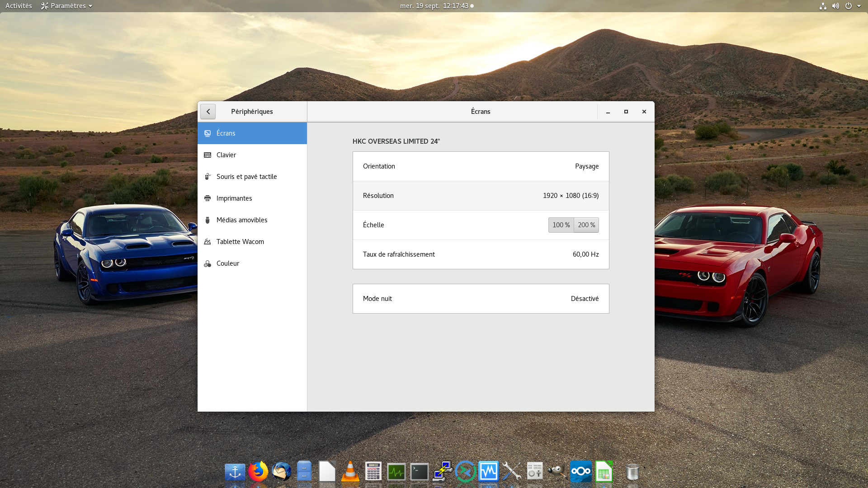868x488 pixels.
Task: Go to Médias amovibles settings
Action: click(x=241, y=220)
